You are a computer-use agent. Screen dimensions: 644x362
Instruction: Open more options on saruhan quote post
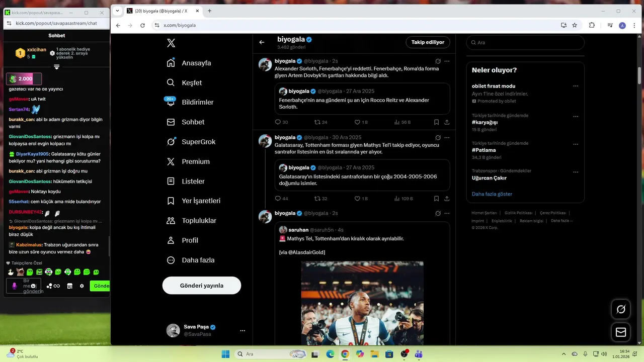coord(447,214)
